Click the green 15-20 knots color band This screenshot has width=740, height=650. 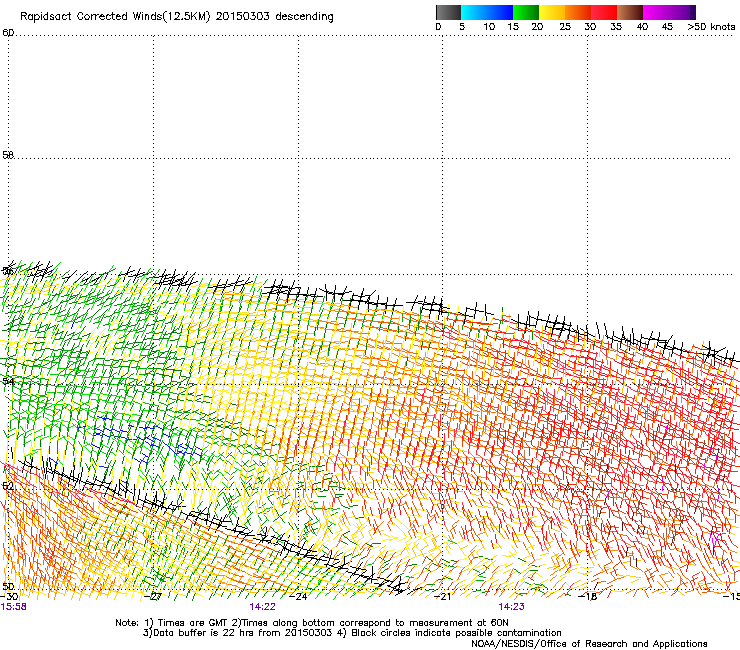[526, 12]
